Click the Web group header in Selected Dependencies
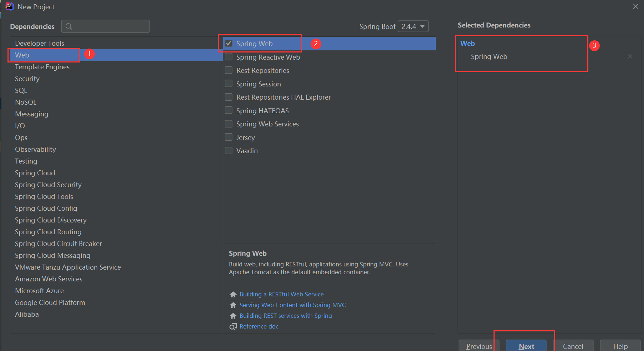 pyautogui.click(x=467, y=43)
